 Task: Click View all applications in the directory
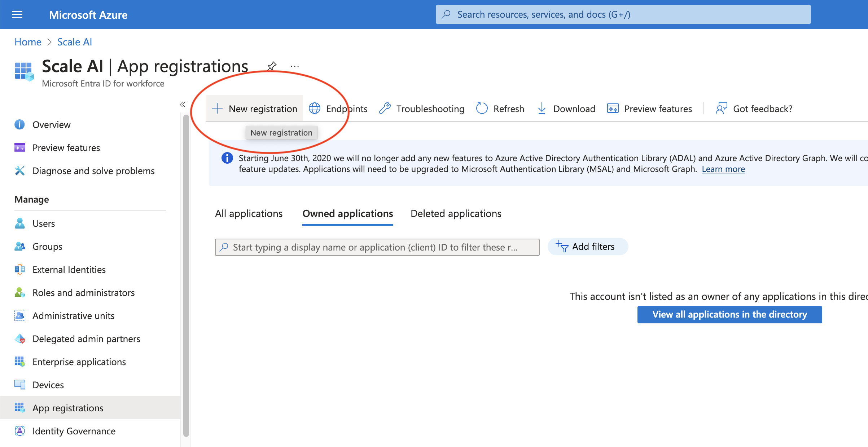click(x=729, y=314)
